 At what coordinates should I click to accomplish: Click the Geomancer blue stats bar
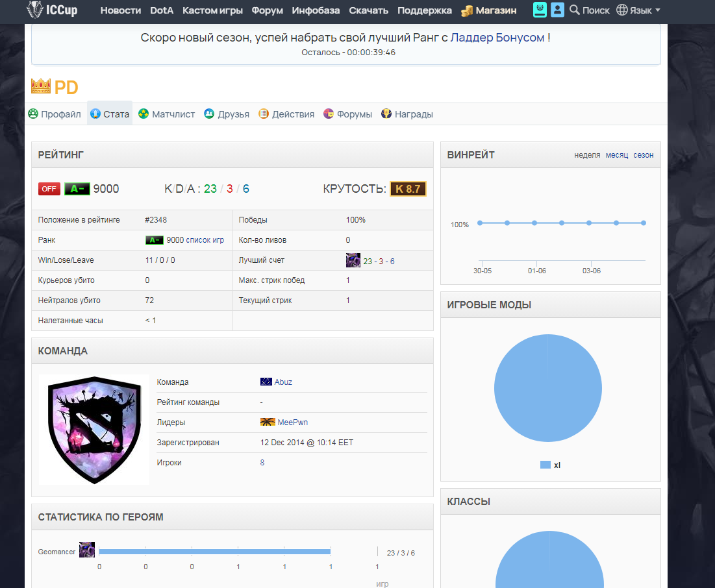(214, 552)
